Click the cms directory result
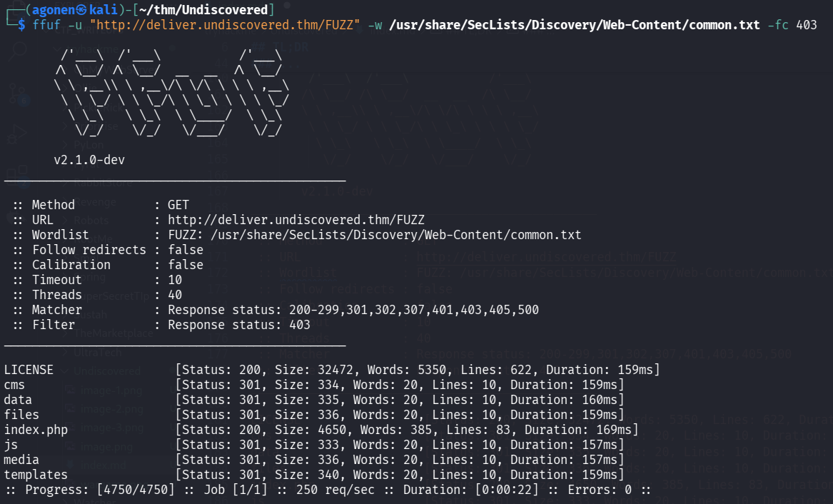833x504 pixels. click(x=14, y=385)
